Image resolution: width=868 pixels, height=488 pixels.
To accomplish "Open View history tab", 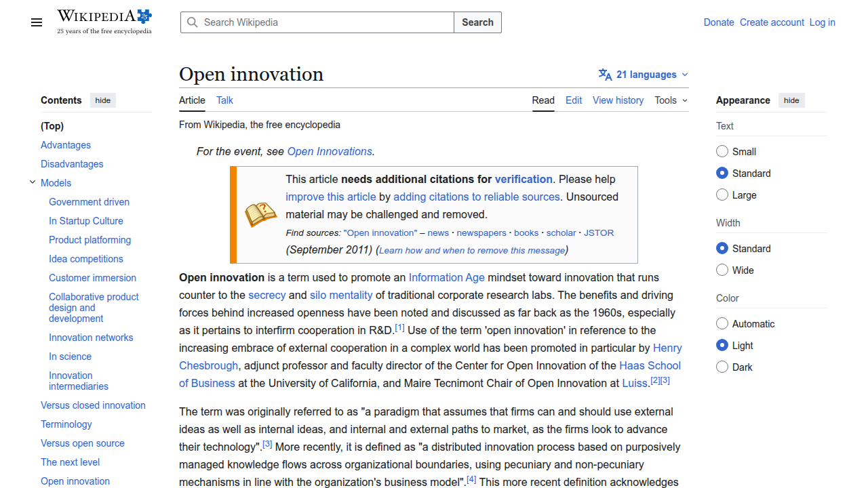I will (618, 100).
